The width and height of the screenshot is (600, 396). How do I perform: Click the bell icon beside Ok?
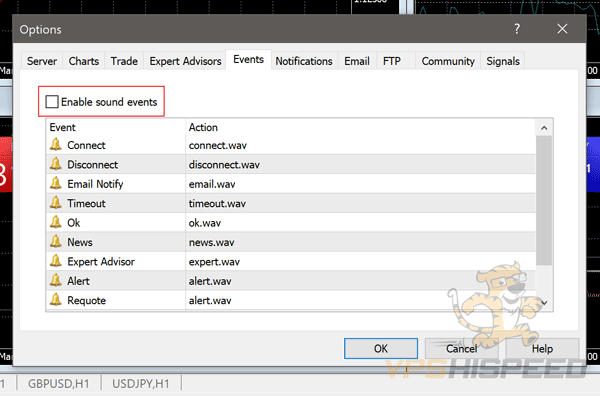pyautogui.click(x=56, y=222)
